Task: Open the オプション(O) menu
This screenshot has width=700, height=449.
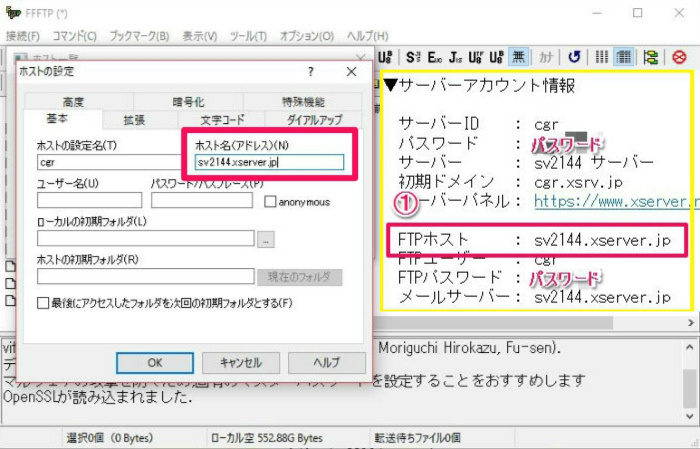Action: 307,36
